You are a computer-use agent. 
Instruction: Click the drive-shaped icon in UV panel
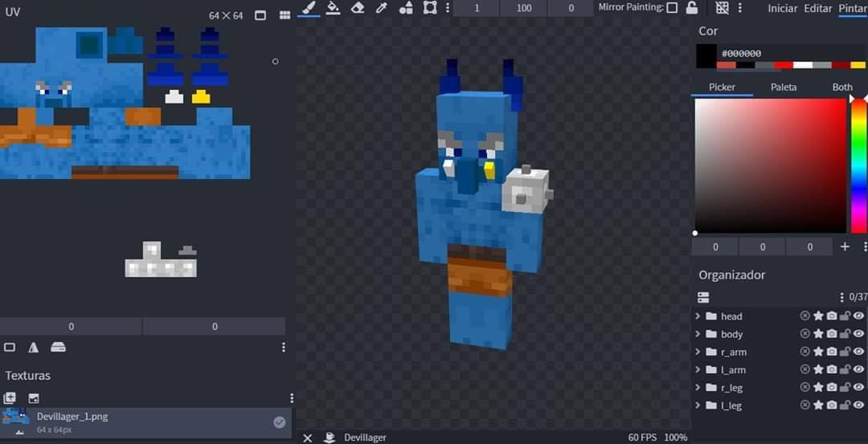tap(58, 347)
